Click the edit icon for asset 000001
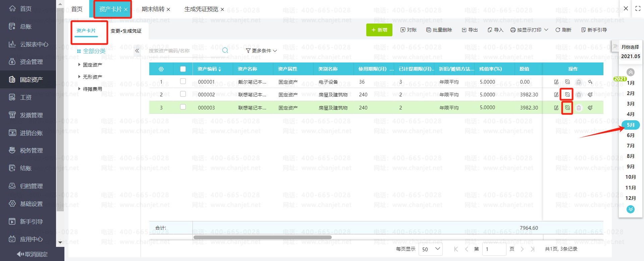The image size is (644, 261). click(556, 82)
